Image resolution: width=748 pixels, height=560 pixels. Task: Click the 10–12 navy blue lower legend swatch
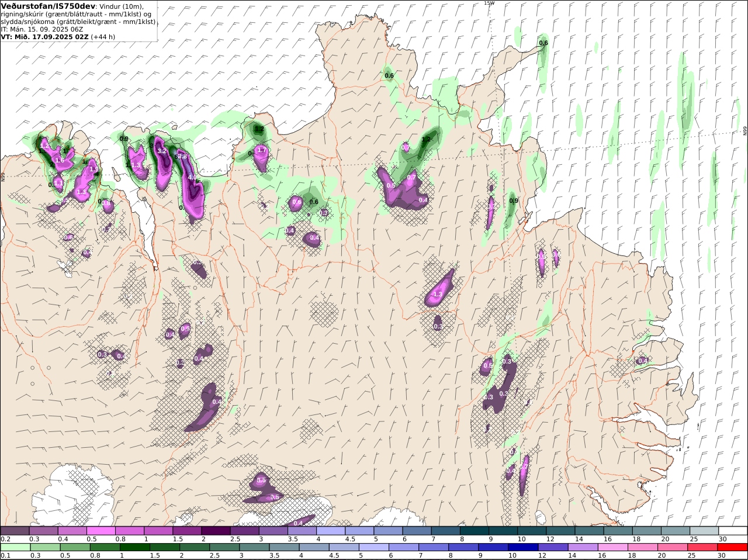coord(523,547)
